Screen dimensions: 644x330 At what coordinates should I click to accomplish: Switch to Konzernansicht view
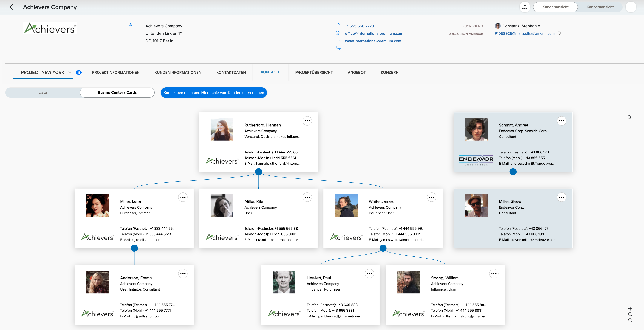(x=600, y=7)
